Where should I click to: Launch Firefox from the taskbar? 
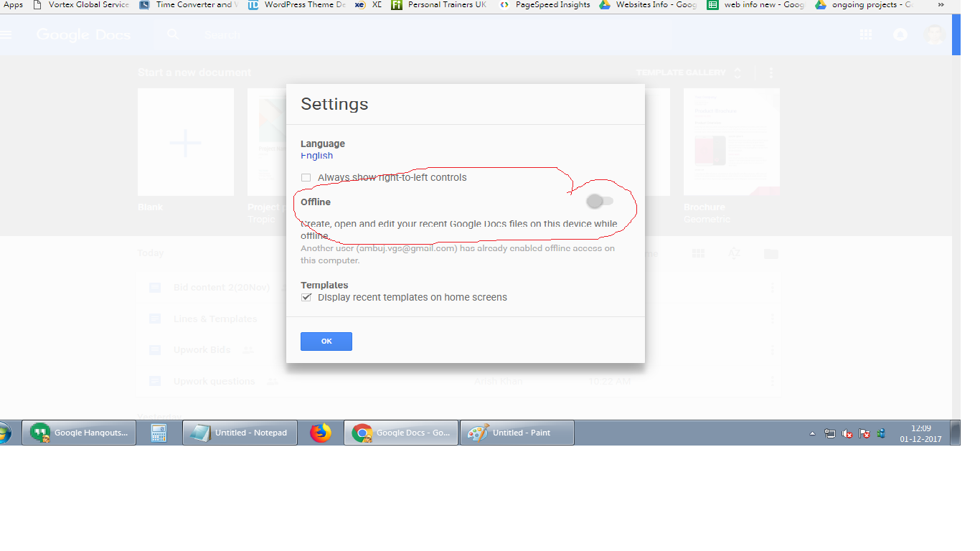(321, 433)
